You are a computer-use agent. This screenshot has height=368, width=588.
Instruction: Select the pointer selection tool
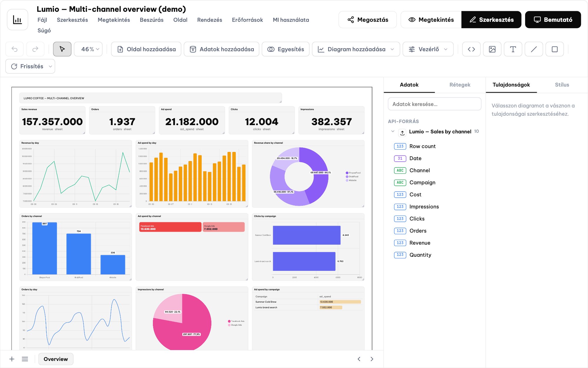pyautogui.click(x=62, y=49)
